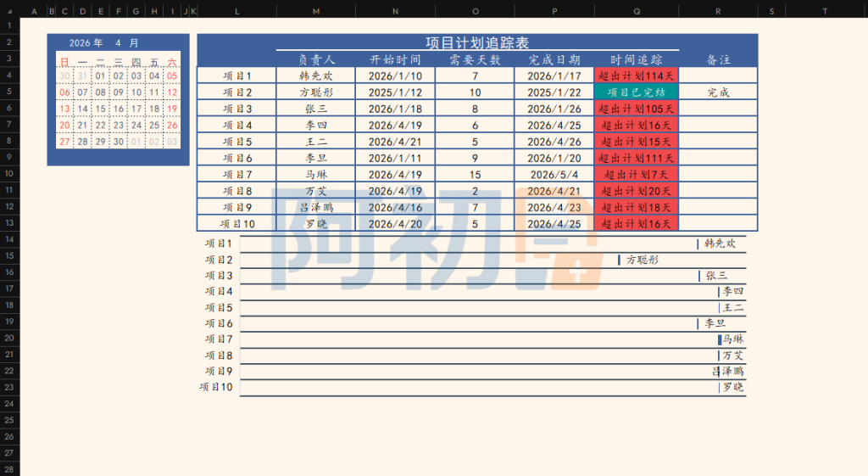Select finish date cell 2026/5/4
The width and height of the screenshot is (868, 476).
(x=554, y=175)
